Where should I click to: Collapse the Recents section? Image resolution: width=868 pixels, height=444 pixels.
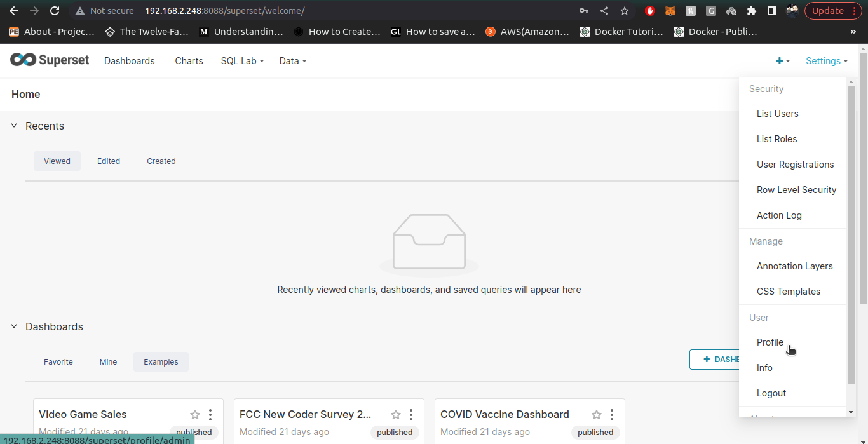[x=14, y=125]
